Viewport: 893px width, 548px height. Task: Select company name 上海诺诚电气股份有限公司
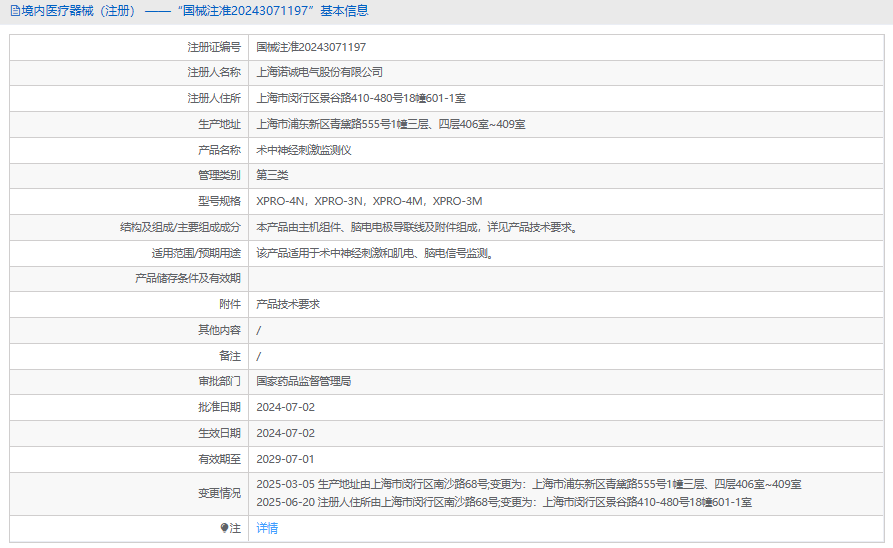(319, 72)
